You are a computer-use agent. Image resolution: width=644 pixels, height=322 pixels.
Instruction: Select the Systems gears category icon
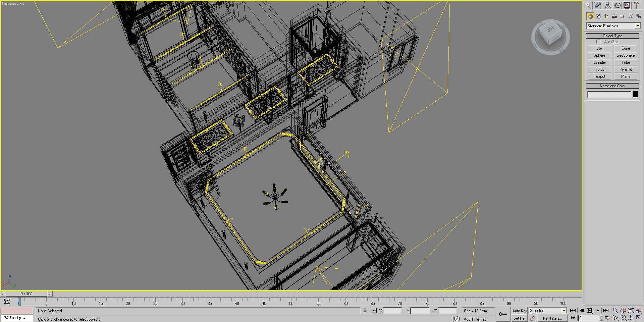point(639,16)
